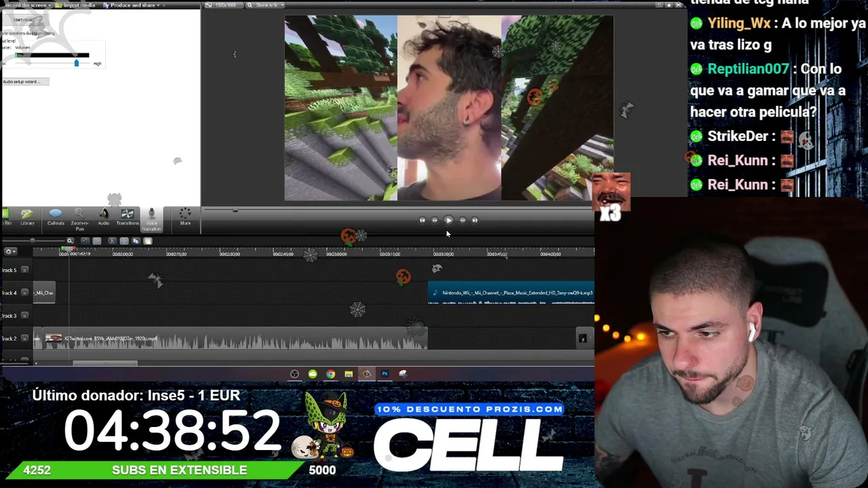Open the Library tab
The image size is (868, 488).
[x=27, y=217]
